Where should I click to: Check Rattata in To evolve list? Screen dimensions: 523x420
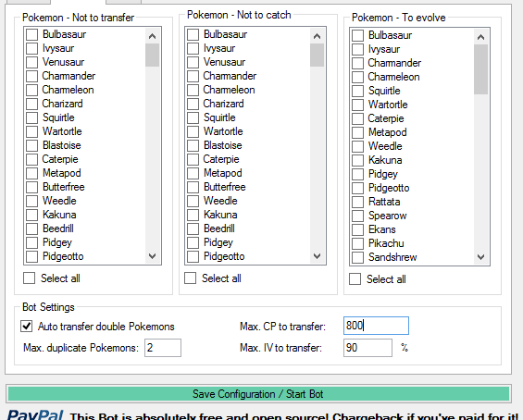(358, 202)
